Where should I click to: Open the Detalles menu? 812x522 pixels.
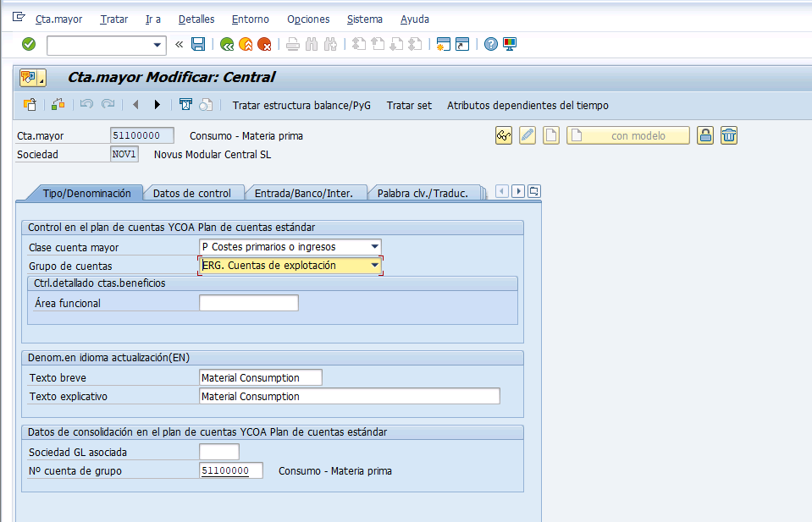[196, 19]
